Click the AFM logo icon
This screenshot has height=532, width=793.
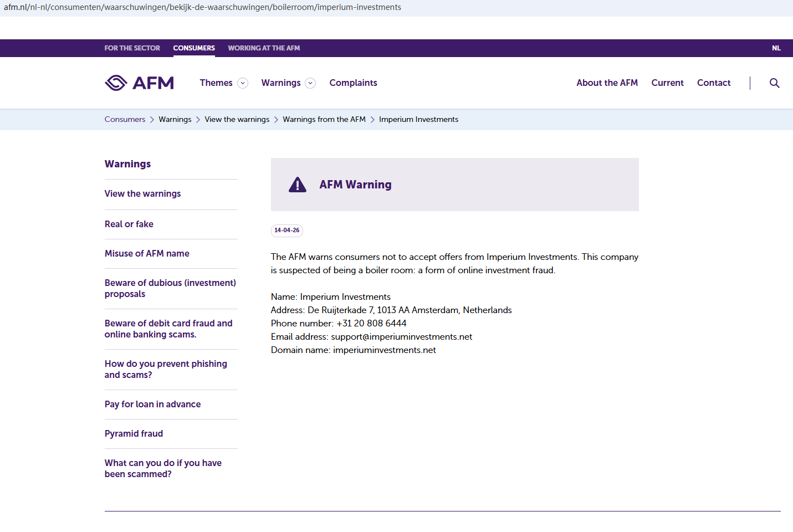(x=116, y=83)
